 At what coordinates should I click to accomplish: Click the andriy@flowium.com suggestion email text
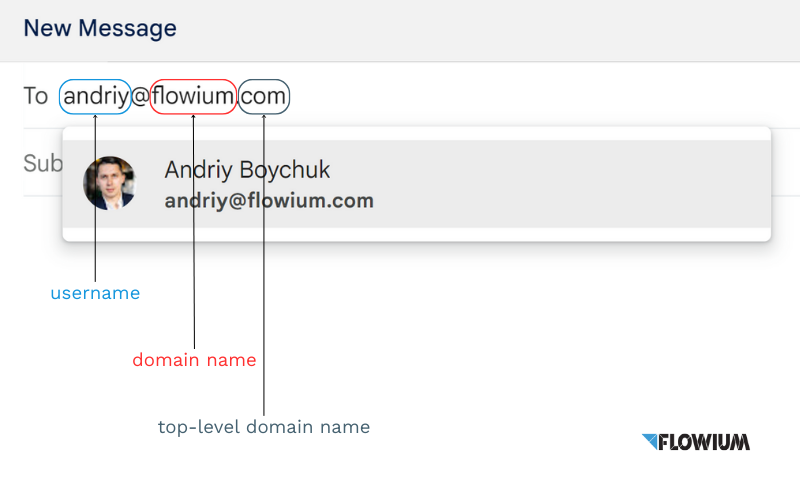pos(269,201)
